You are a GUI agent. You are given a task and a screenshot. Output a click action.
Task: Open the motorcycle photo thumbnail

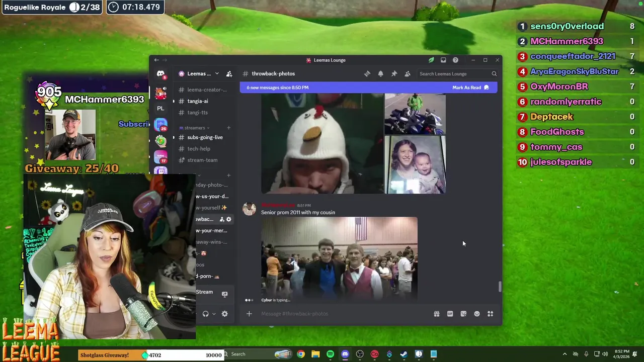pyautogui.click(x=415, y=114)
